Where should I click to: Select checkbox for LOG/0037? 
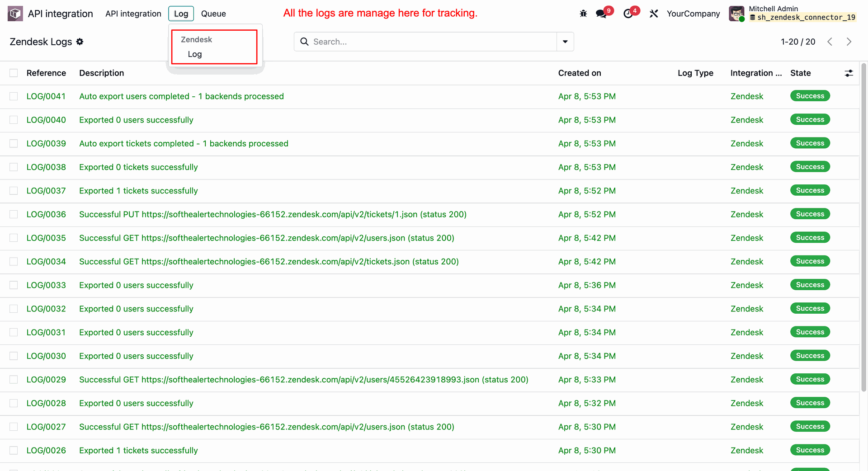[14, 191]
